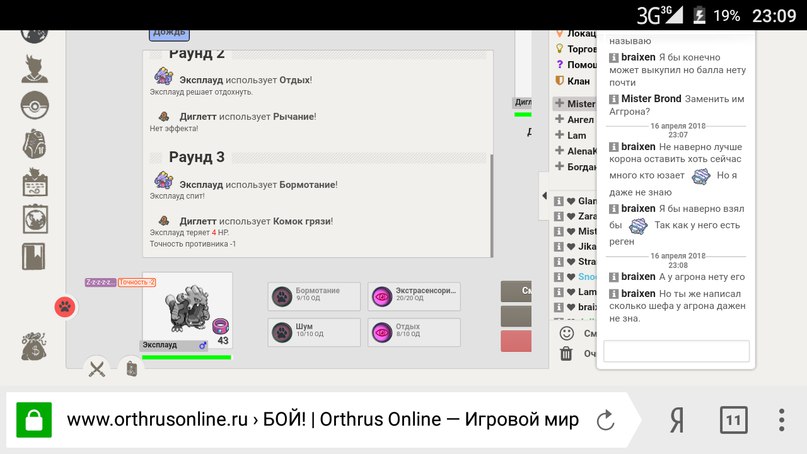Click the red button right of moves
807x454 pixels.
coord(516,341)
